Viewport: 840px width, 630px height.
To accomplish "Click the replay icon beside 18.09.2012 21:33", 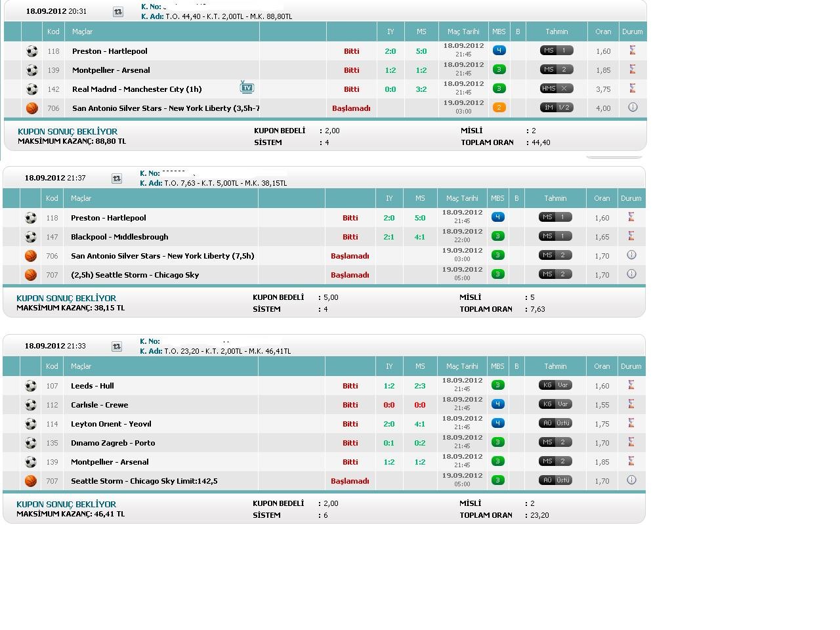I will [x=117, y=346].
